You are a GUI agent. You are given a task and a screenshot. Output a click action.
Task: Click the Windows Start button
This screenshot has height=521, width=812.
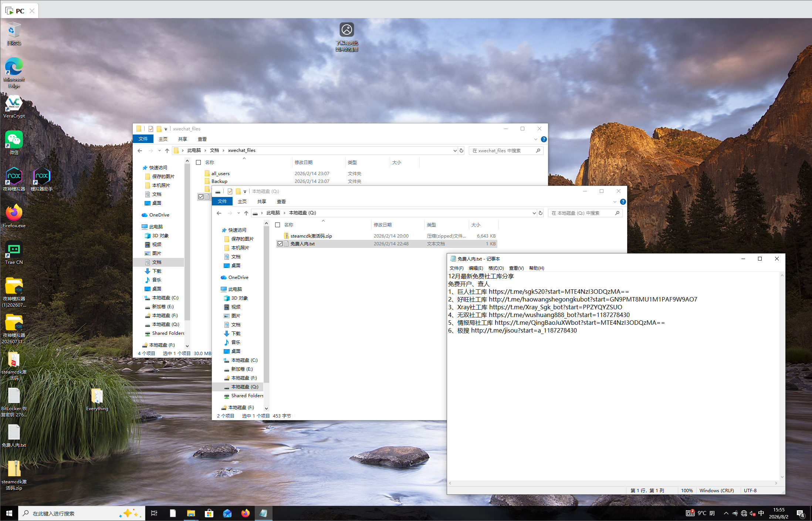pos(9,513)
